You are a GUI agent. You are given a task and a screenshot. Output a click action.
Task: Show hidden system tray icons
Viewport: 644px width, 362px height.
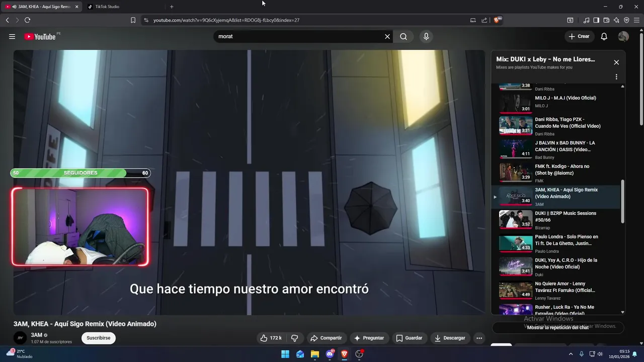click(x=571, y=354)
